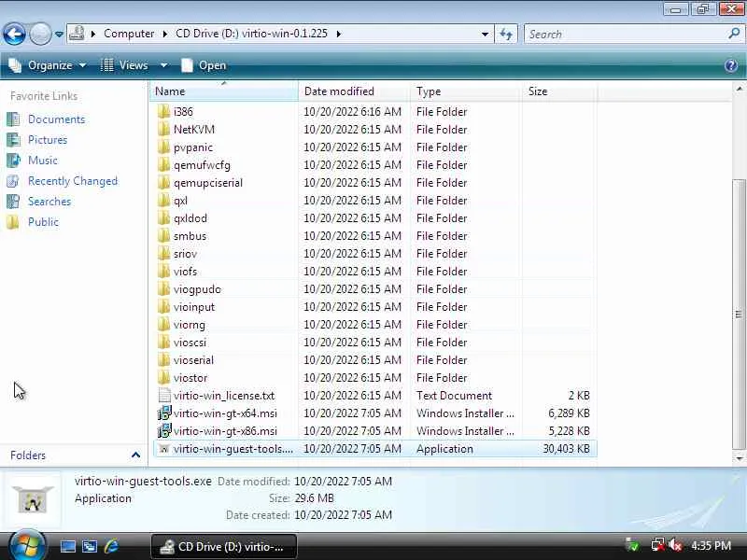747x560 pixels.
Task: Select the viorng folder icon
Action: click(164, 324)
